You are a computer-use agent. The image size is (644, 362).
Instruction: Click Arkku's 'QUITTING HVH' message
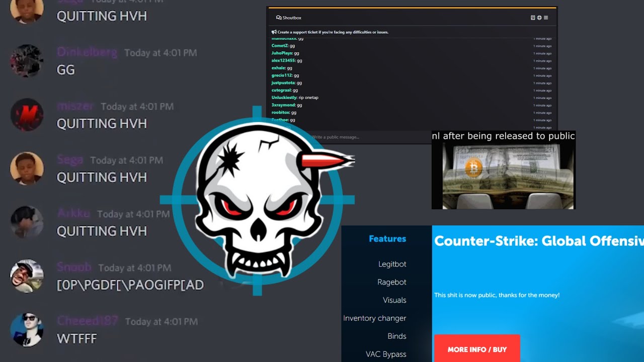[x=102, y=231]
